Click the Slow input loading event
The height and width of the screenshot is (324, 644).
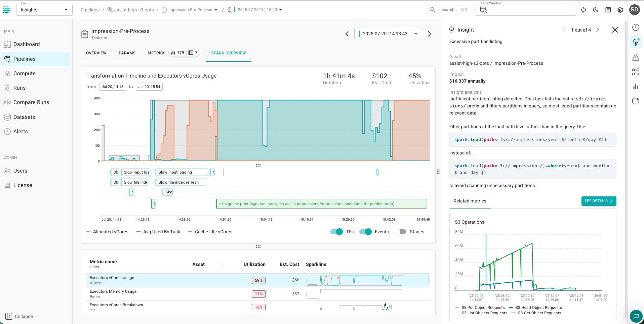pos(182,172)
